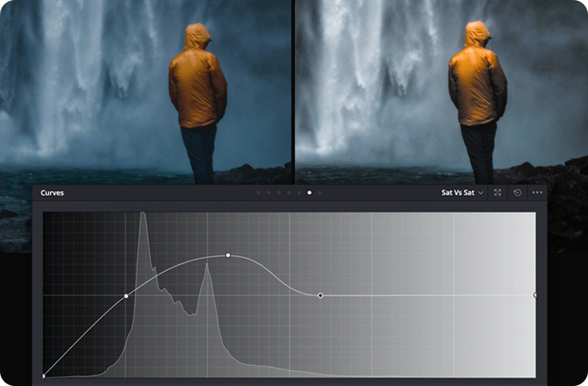
Task: Click the tallest histogram peak in the graph
Action: pyautogui.click(x=143, y=216)
